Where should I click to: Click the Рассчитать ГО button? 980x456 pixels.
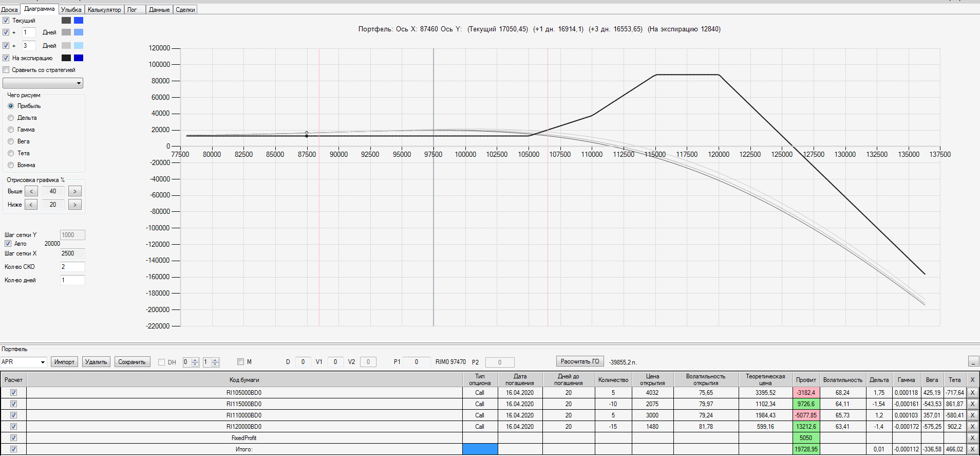(x=580, y=361)
